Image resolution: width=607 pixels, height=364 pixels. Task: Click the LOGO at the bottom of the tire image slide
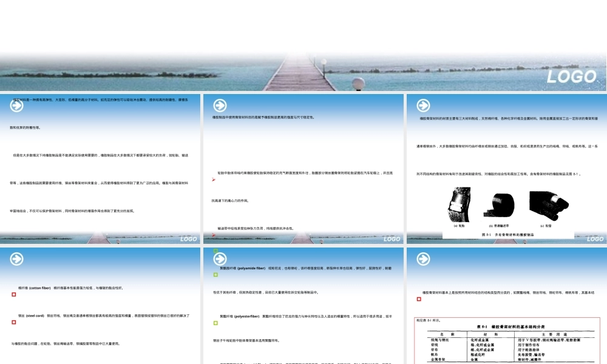[x=595, y=239]
